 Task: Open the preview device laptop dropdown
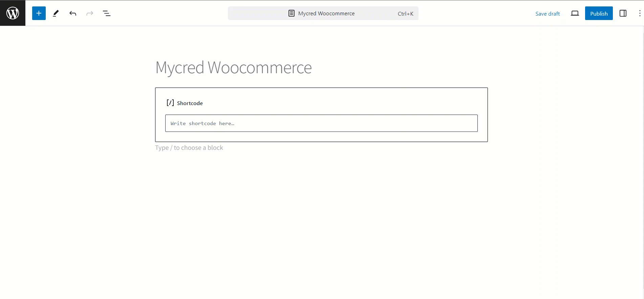(575, 13)
